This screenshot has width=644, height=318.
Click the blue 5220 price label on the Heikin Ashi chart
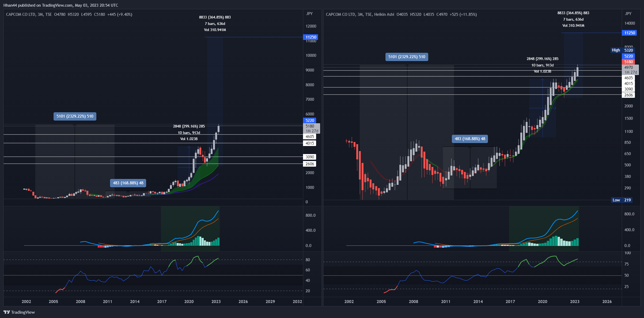tap(628, 56)
